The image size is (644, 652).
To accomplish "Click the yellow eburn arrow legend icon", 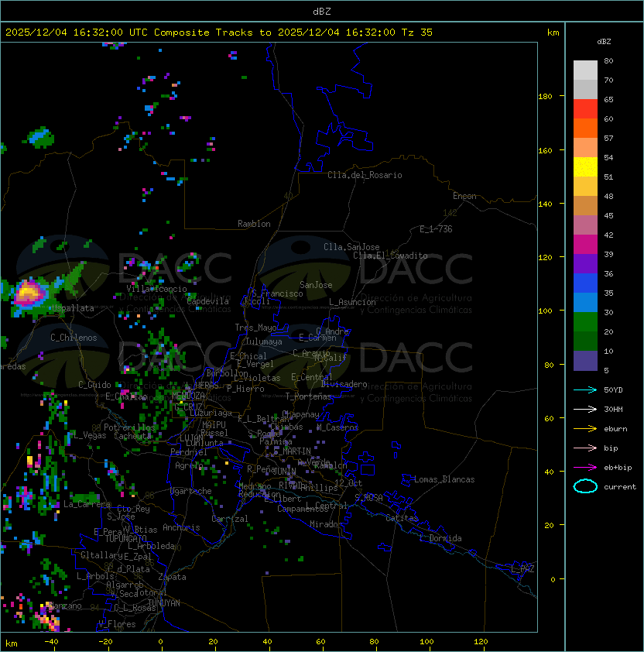I will coord(585,429).
